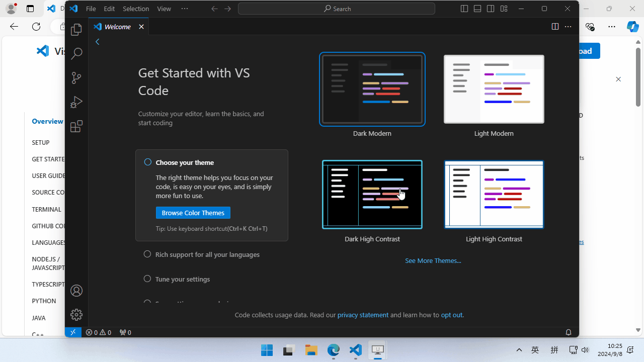Open the notifications bell in the status bar

(568, 332)
